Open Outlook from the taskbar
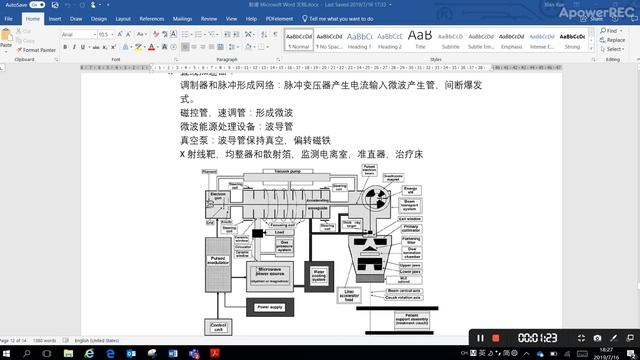This screenshot has width=640, height=360. (131, 353)
